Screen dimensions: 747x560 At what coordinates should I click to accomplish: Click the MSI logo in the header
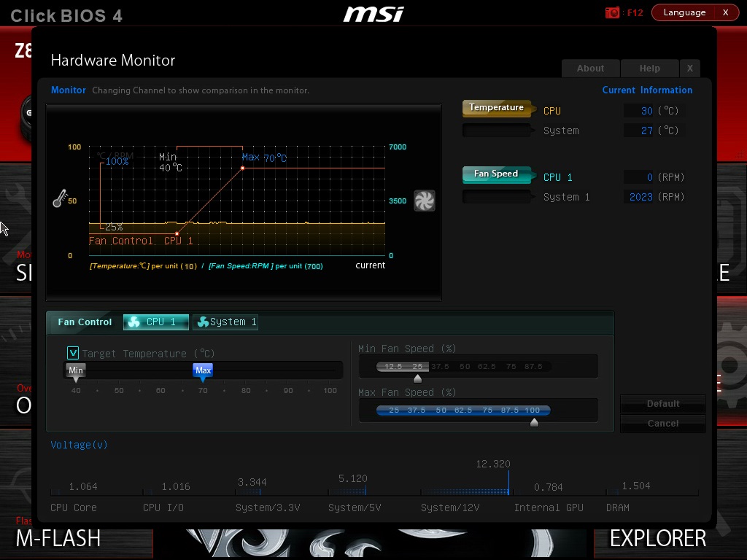coord(373,14)
